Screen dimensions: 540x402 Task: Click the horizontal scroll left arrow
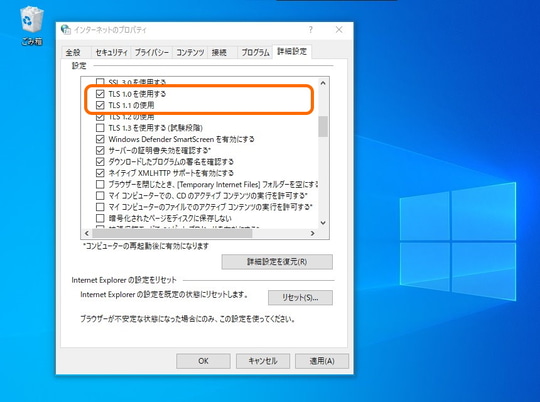[87, 234]
